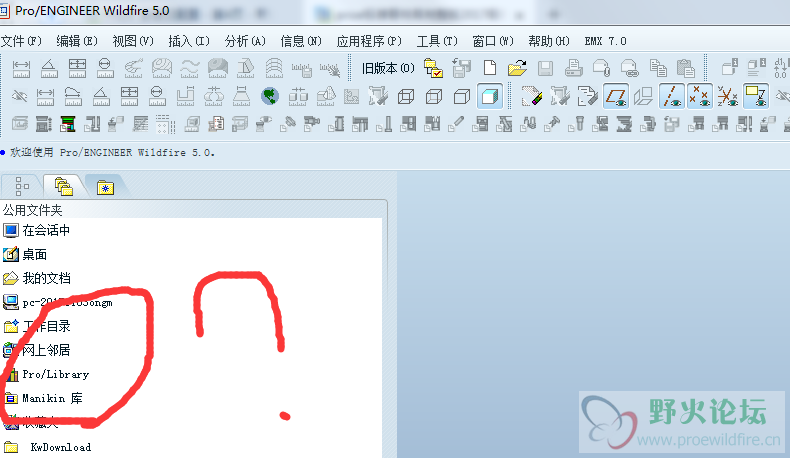Open an existing file via yellow folder icon
790x458 pixels.
coord(517,68)
